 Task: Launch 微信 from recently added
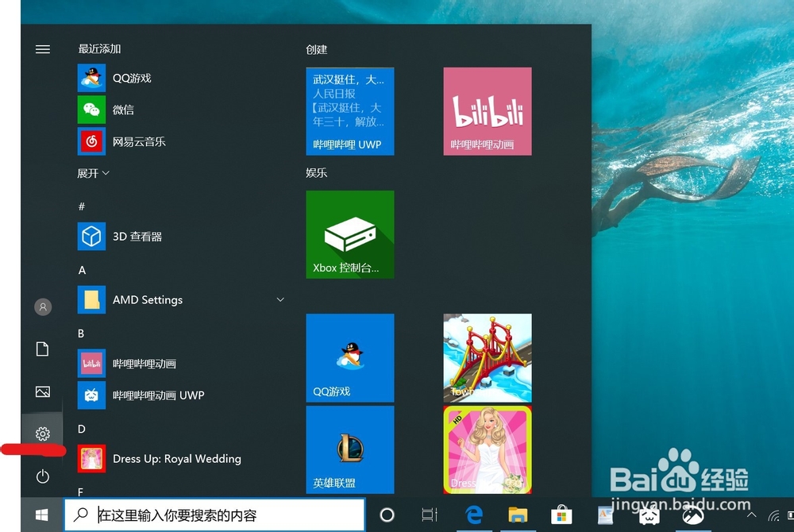(123, 110)
